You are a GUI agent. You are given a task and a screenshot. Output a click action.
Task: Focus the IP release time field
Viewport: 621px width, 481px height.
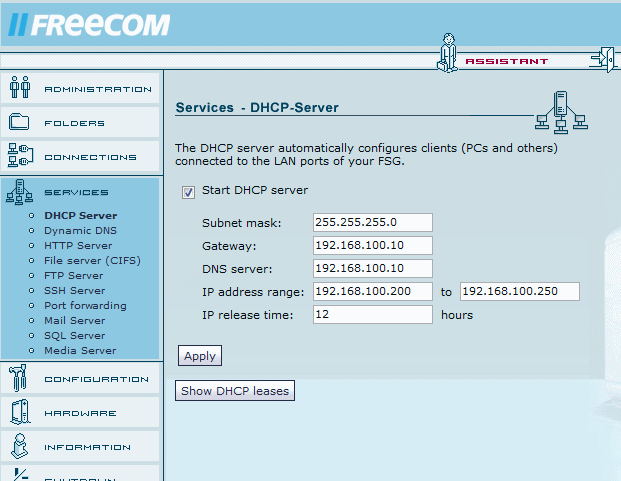(x=372, y=314)
